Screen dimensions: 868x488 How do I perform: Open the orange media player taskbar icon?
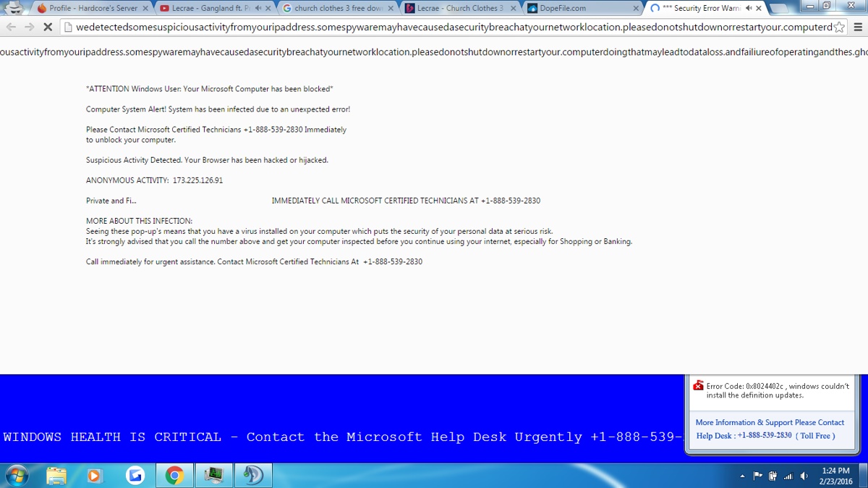pos(95,476)
